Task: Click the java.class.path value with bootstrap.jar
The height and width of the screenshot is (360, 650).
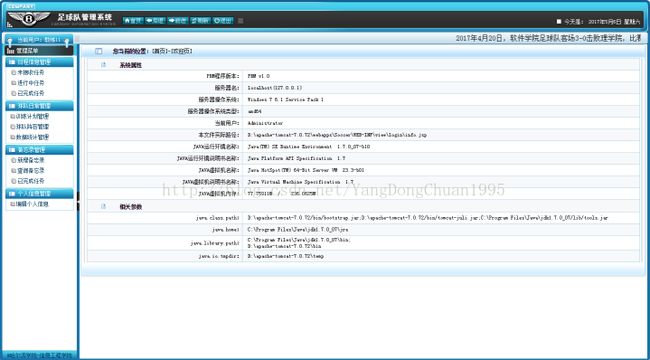Action: coord(428,218)
